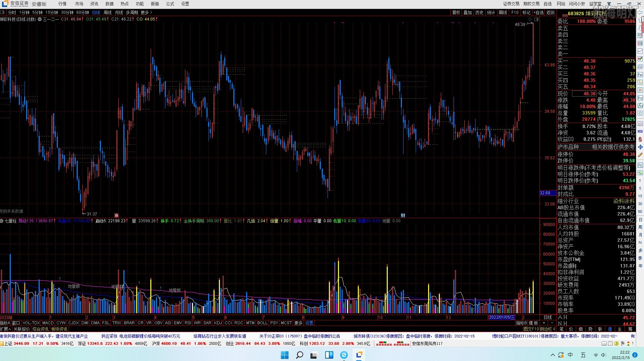Click the trend line chart icon in sidebar
This screenshot has height=361, width=644.
tap(640, 51)
